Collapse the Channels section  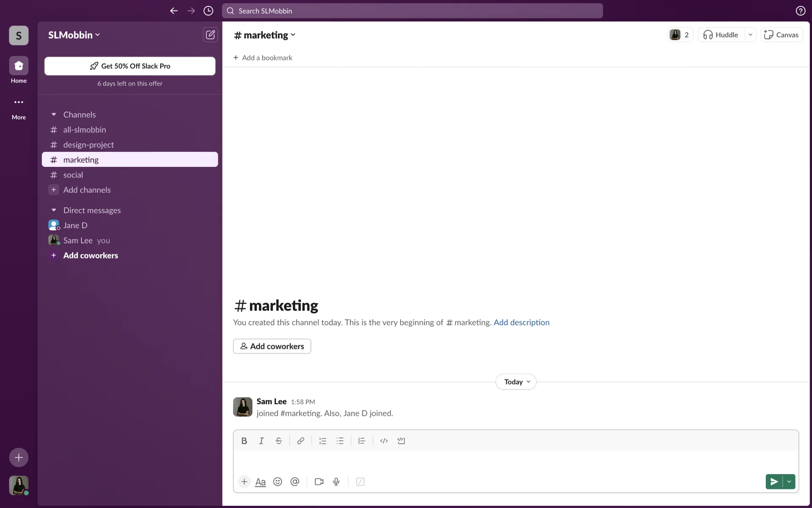(54, 115)
